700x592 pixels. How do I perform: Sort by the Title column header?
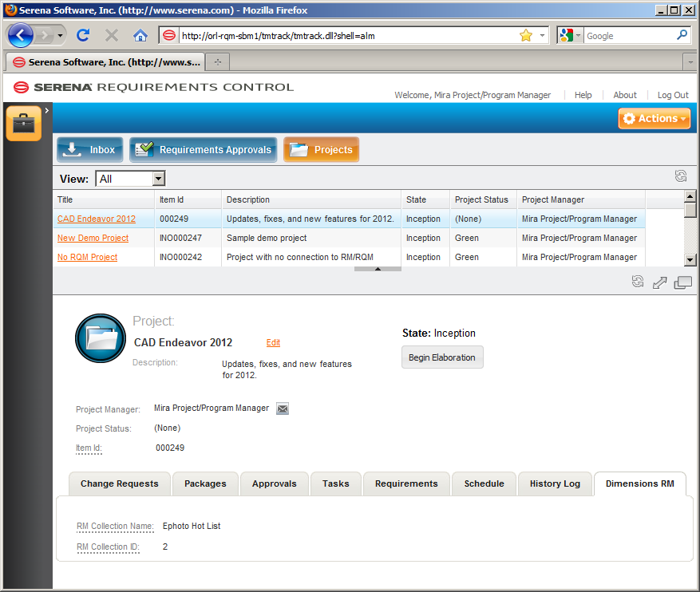pos(104,200)
